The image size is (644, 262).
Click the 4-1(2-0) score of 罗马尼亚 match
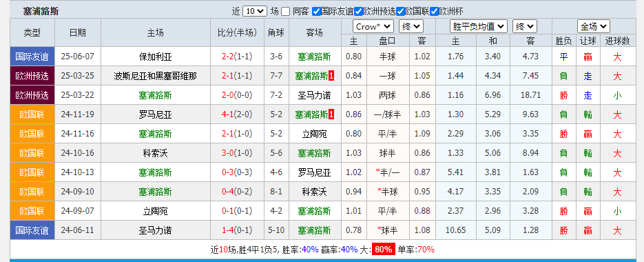[x=236, y=114]
